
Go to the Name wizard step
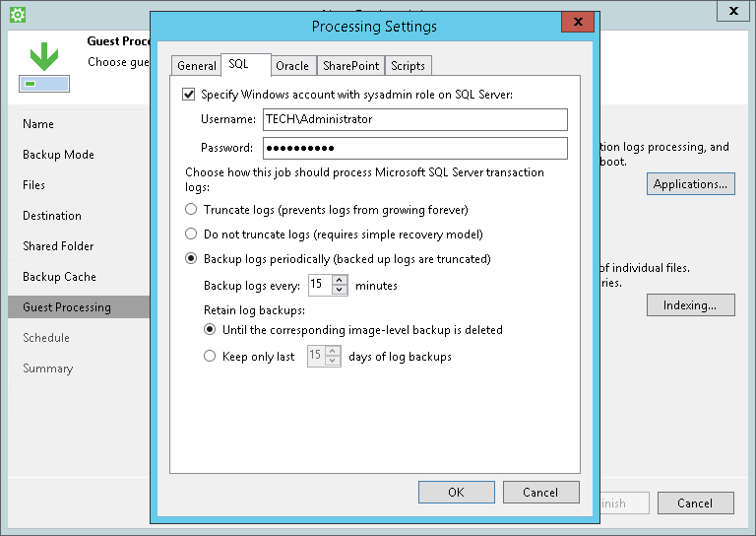point(38,124)
